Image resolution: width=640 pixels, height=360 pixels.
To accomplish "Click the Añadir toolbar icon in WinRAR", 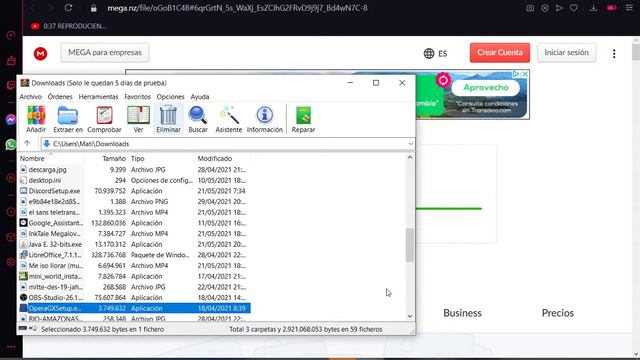I will pos(36,119).
